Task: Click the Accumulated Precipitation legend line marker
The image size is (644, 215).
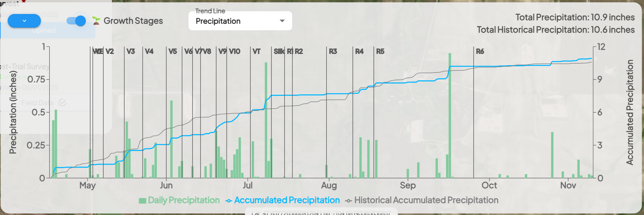Action: (229, 201)
